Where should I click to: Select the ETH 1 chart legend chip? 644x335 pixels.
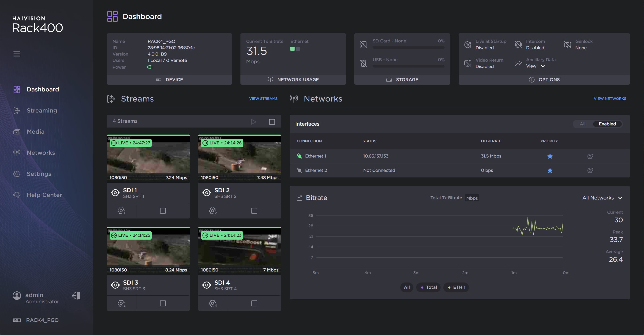456,287
